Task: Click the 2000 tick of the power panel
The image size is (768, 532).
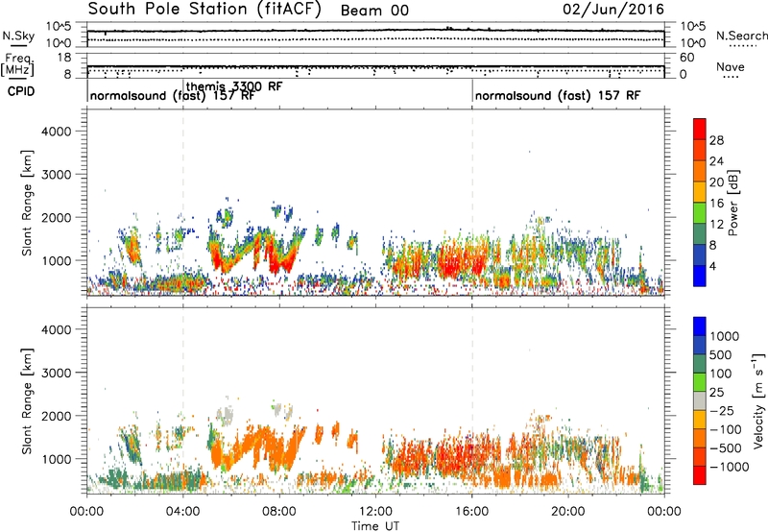Action: (57, 217)
